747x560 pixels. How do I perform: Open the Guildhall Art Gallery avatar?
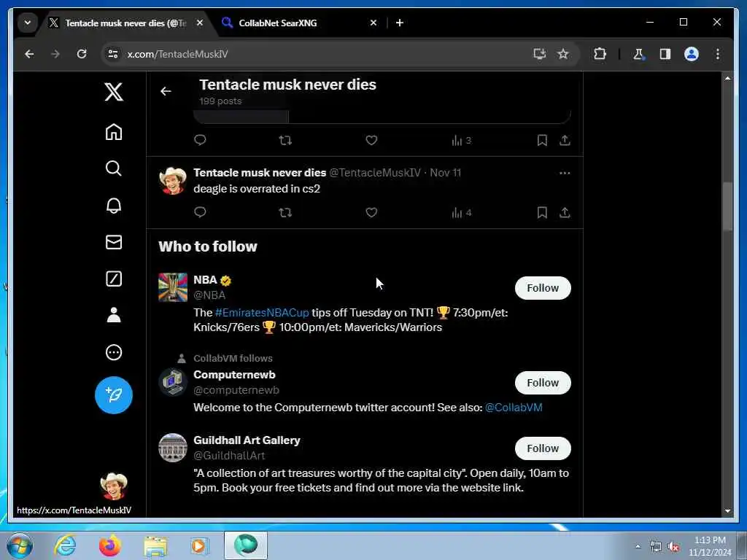point(173,448)
